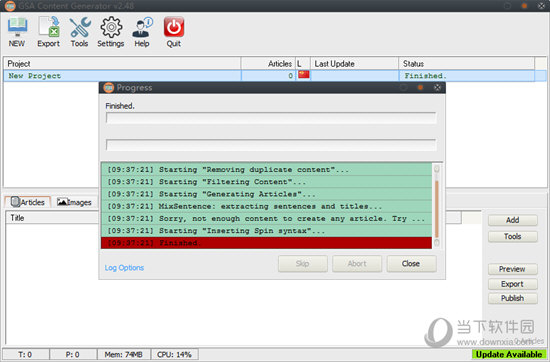Screen dimensions: 550x362
Task: Select the 'Inserting Spin syntax' log line
Action: coord(266,231)
